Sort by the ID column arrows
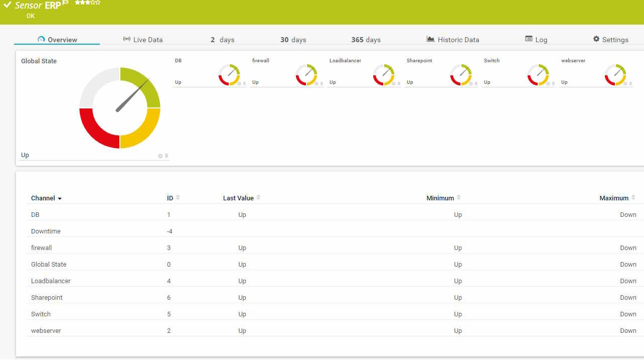 click(178, 198)
